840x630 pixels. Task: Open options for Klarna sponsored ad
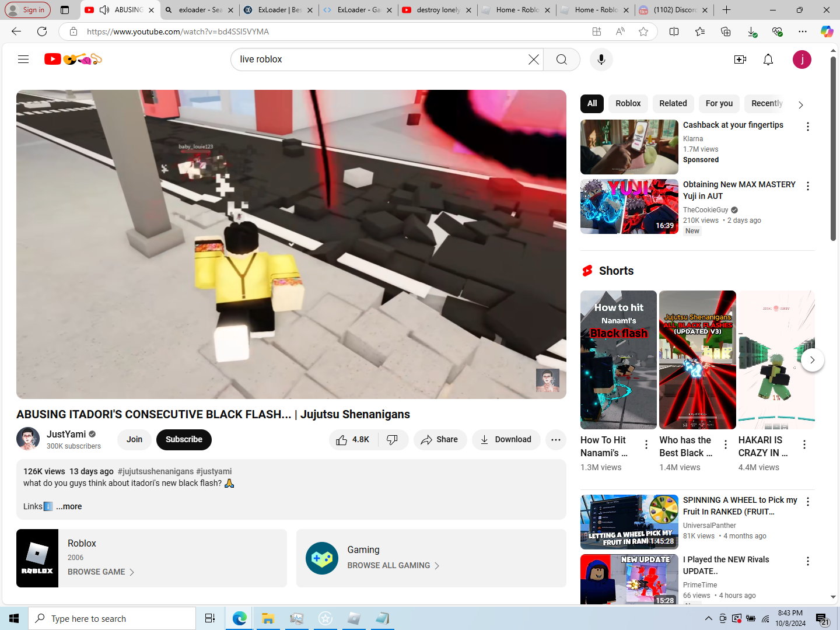807,127
